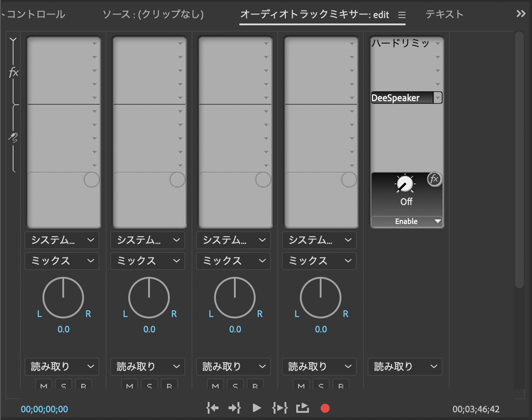This screenshot has width=532, height=420.
Task: Toggle the Loop playback icon
Action: click(x=302, y=408)
